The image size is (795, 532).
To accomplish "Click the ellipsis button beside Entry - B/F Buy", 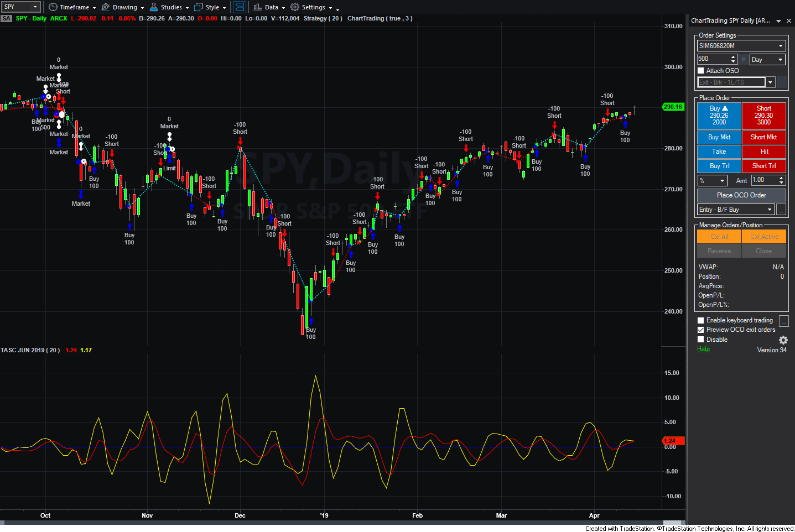I will coord(781,210).
